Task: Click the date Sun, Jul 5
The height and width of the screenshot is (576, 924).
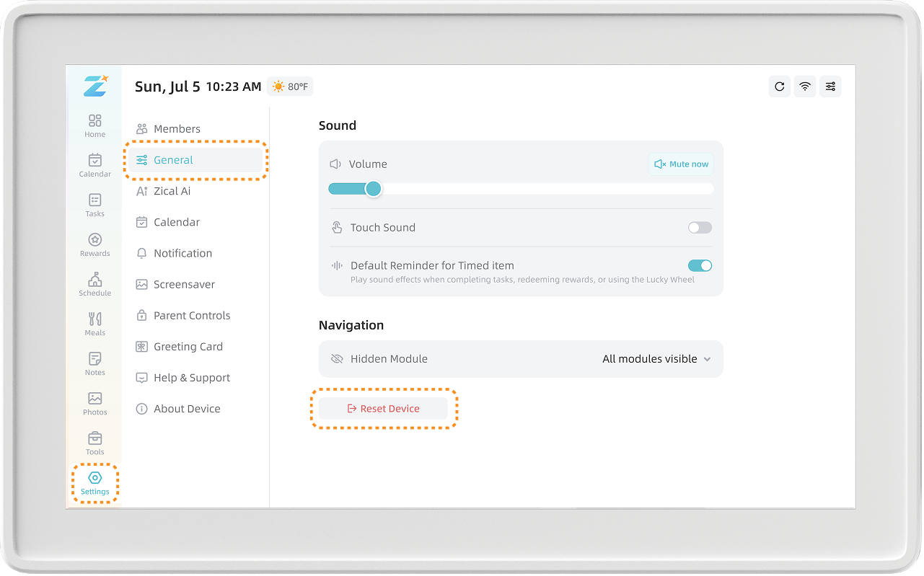Action: (167, 87)
